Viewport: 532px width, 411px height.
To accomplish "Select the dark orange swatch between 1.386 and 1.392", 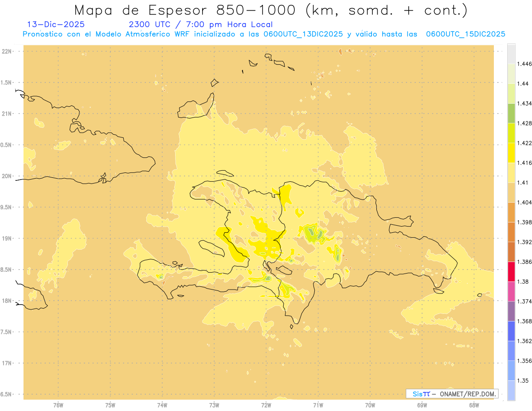I will click(511, 252).
